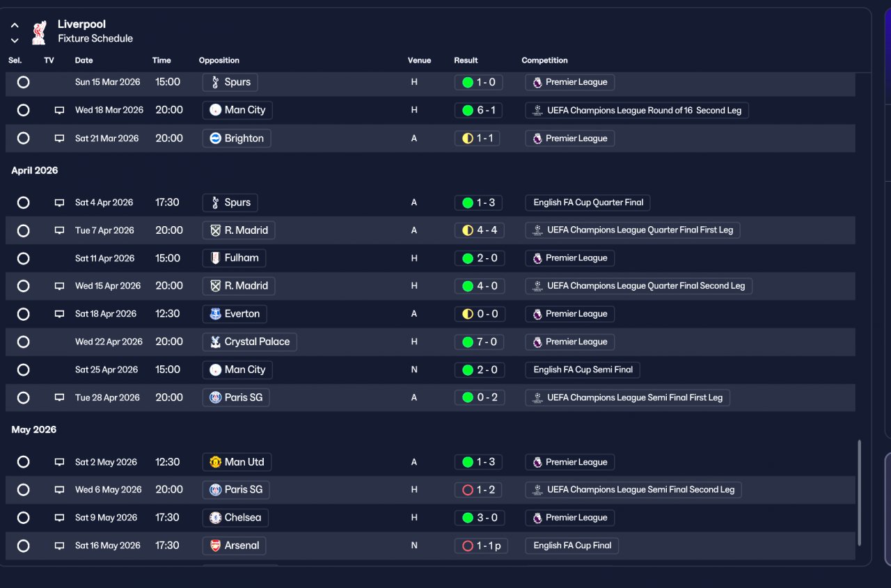The image size is (891, 588).
Task: Open the 4 - 4 result against R. Madrid
Action: [x=479, y=230]
